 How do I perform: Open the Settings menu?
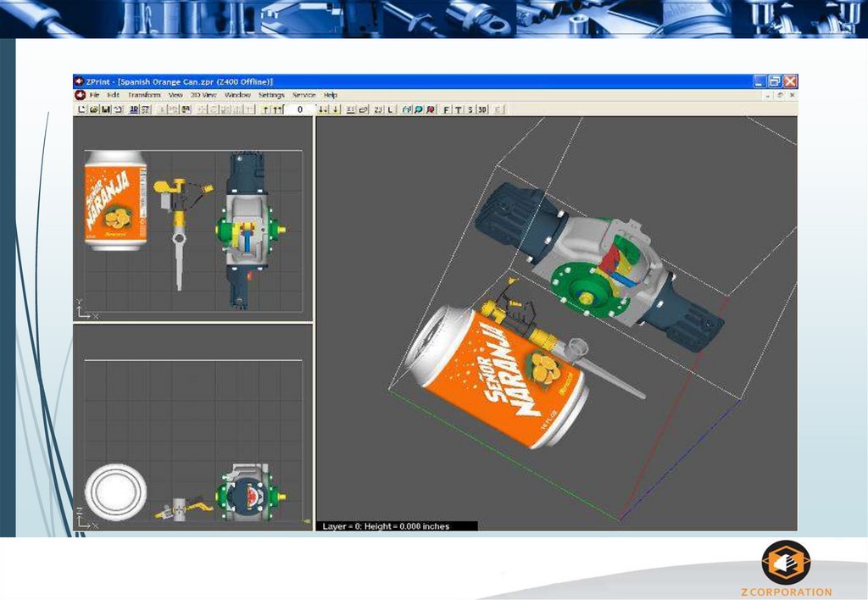271,95
